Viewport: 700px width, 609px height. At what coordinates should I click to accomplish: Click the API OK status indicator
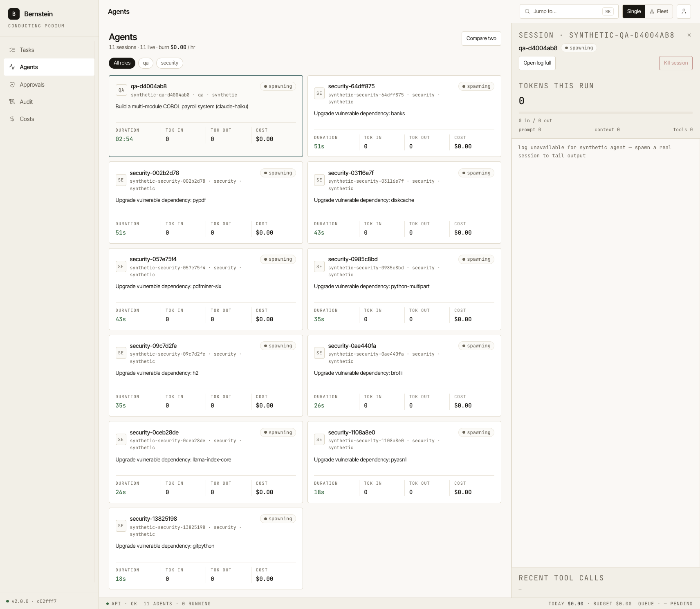click(x=121, y=604)
